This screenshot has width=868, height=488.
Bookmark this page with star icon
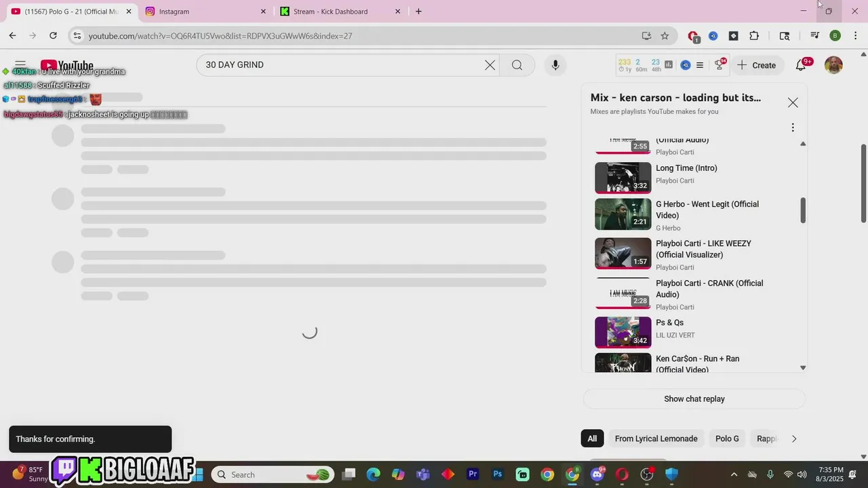[x=665, y=36]
